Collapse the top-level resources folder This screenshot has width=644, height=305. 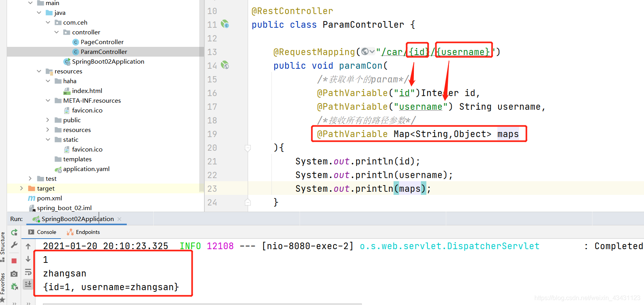39,71
